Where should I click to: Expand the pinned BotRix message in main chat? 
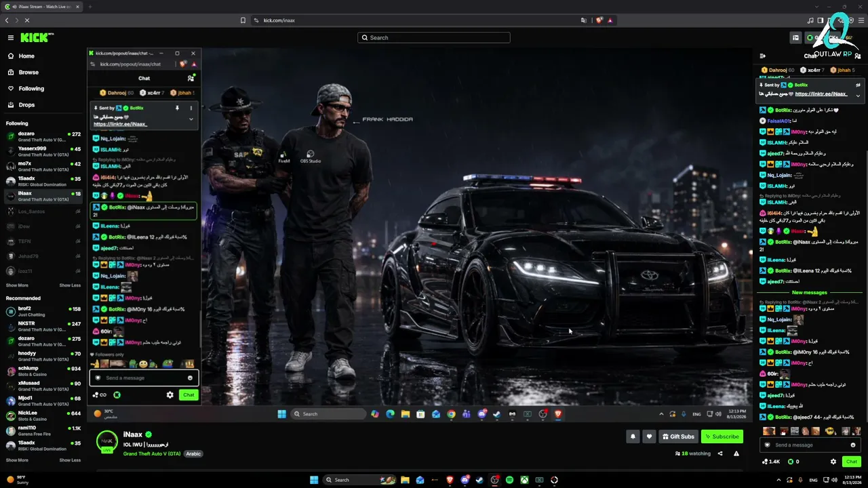[858, 96]
